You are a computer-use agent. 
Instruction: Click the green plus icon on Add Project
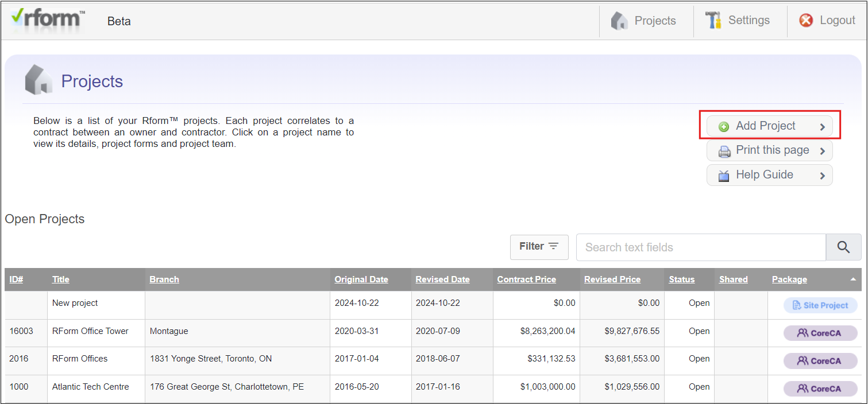tap(724, 127)
